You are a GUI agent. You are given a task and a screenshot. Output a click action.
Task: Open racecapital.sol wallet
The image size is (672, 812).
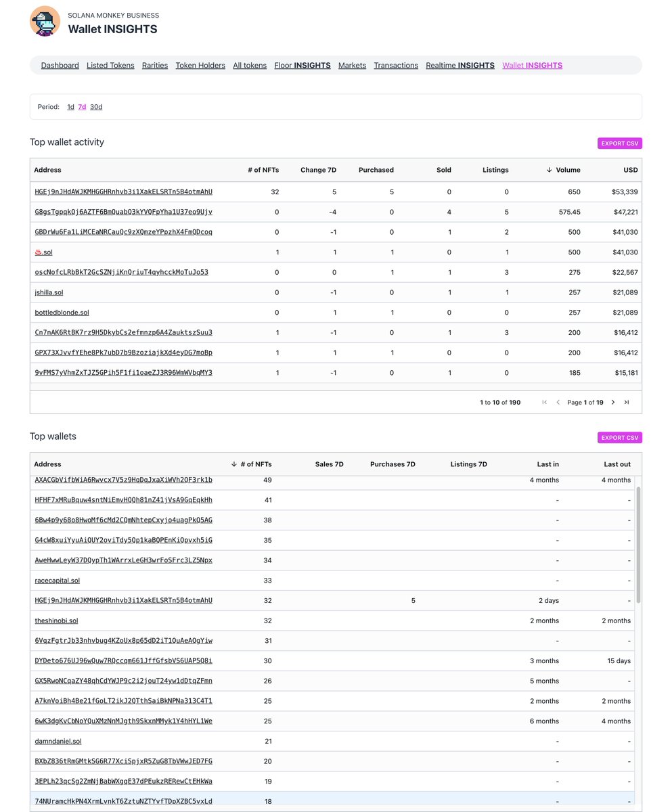[58, 581]
